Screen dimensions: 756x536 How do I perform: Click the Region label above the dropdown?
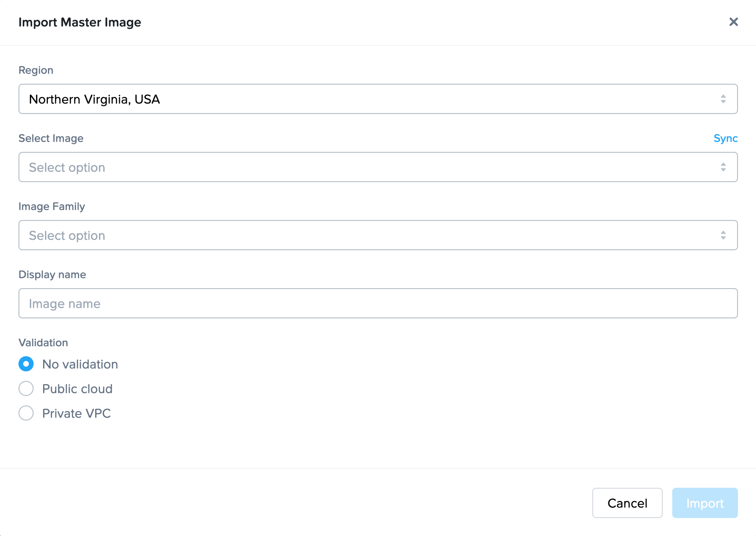tap(36, 70)
